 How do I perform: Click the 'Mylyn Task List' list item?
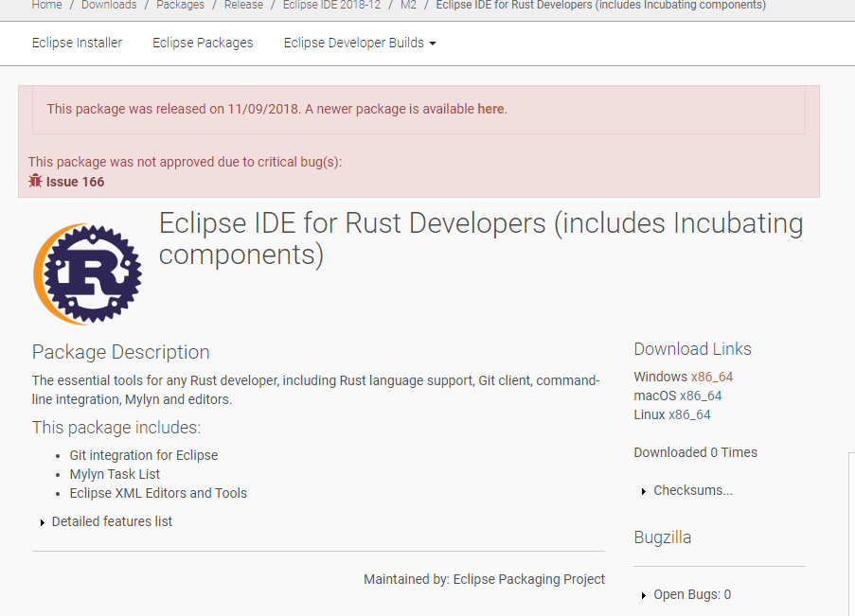[115, 474]
